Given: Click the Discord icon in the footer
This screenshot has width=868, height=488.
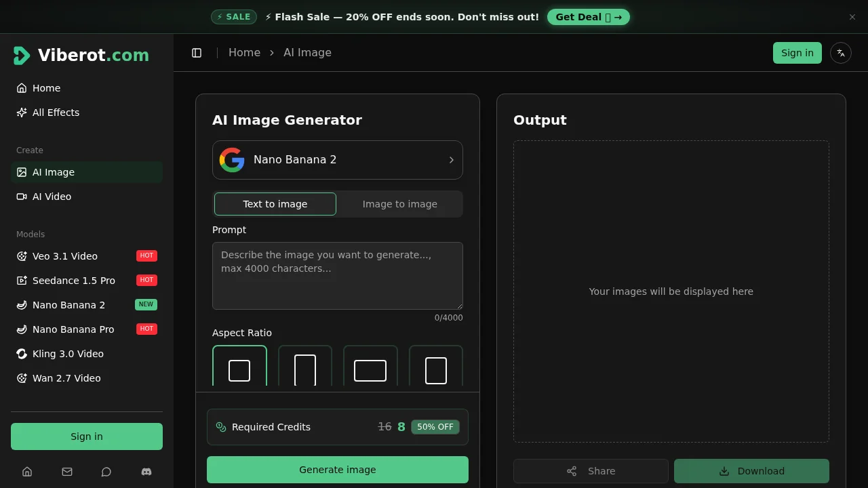Looking at the screenshot, I should point(146,472).
